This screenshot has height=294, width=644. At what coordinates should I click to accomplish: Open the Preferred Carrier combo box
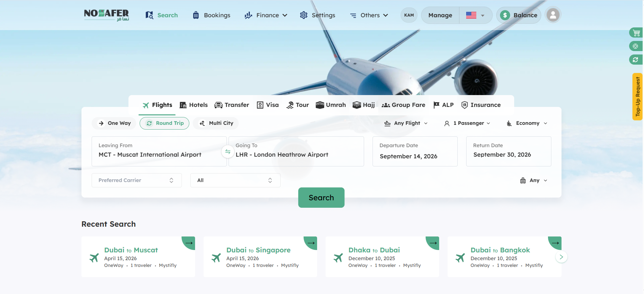pos(137,180)
